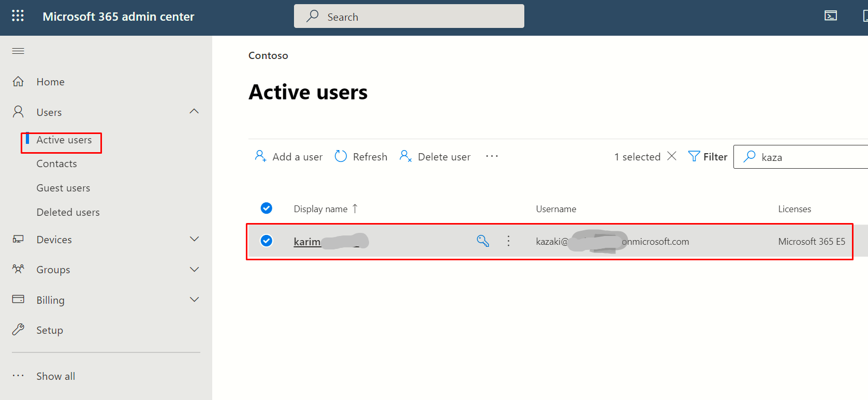
Task: Click the Setup wrench icon
Action: pyautogui.click(x=18, y=330)
